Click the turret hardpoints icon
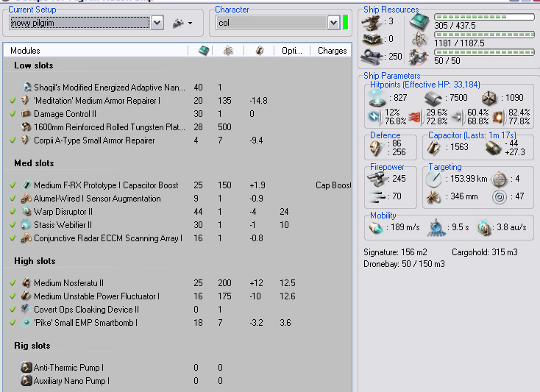This screenshot has height=392, width=540. click(x=372, y=21)
